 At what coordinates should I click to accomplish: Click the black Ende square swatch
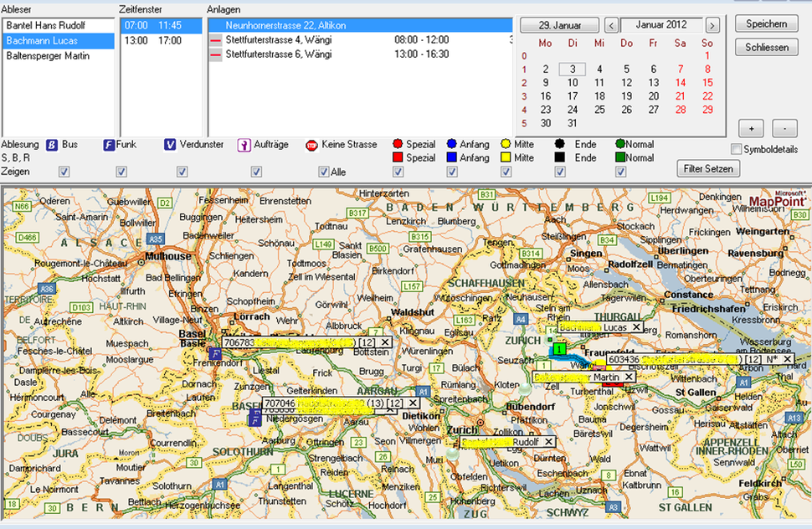[560, 157]
